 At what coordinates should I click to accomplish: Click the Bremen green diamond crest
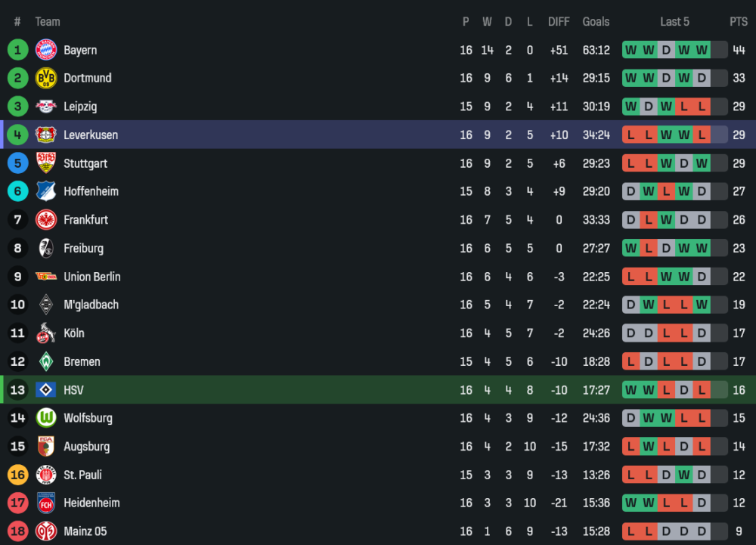click(46, 361)
